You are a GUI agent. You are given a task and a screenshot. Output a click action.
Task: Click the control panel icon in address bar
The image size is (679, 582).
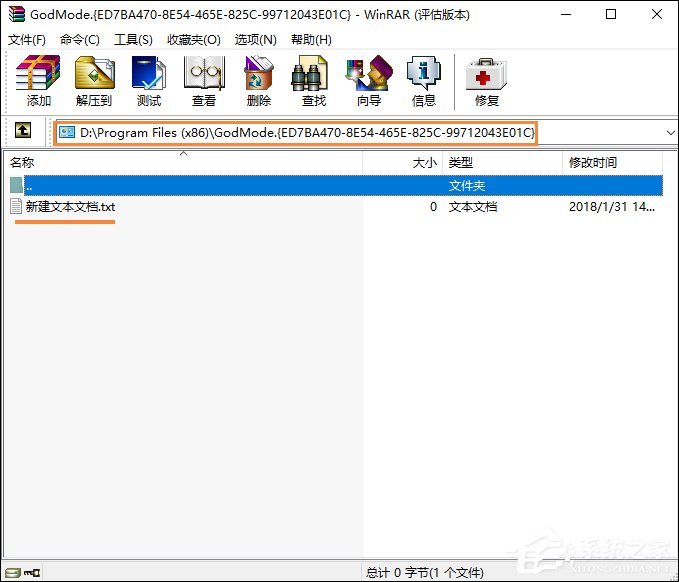(67, 132)
